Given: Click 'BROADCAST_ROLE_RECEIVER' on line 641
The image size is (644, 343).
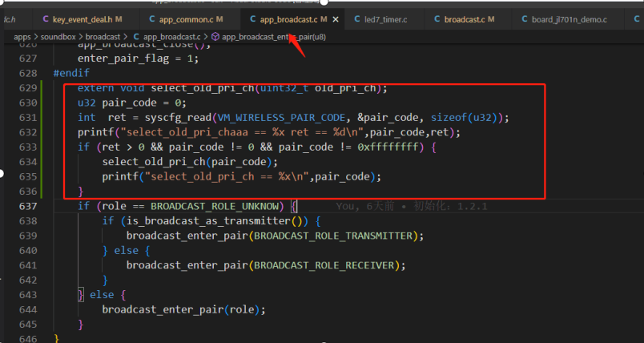Looking at the screenshot, I should click(324, 265).
